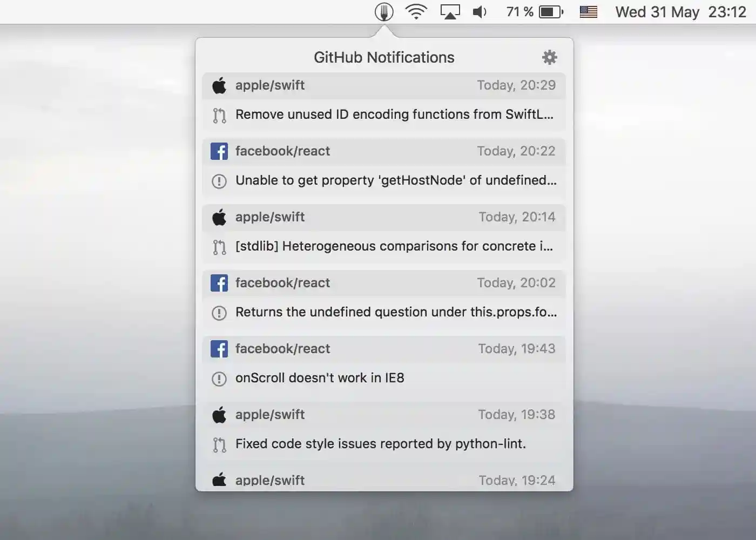This screenshot has width=756, height=540.
Task: Click the date and time 'Wed 31 May 23:12'
Action: 679,11
